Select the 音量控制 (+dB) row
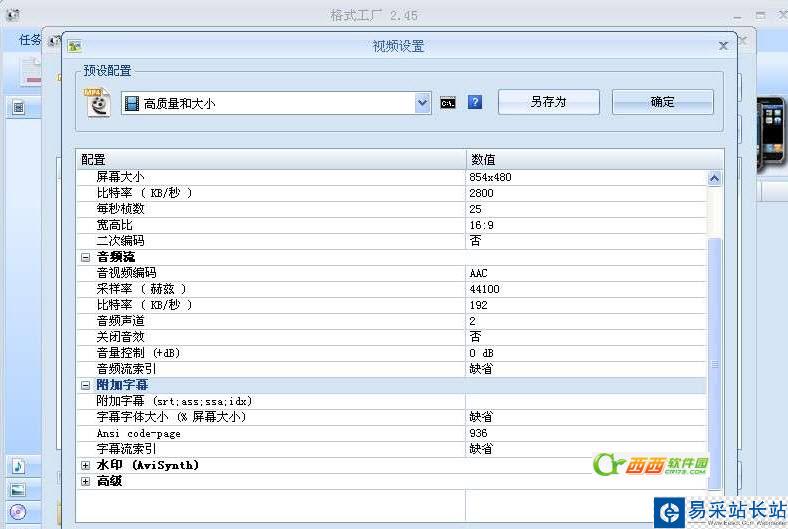 pyautogui.click(x=391, y=354)
